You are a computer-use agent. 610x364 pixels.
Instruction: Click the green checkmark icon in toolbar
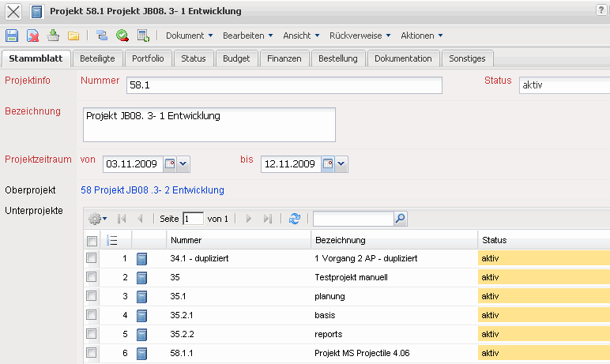click(122, 36)
